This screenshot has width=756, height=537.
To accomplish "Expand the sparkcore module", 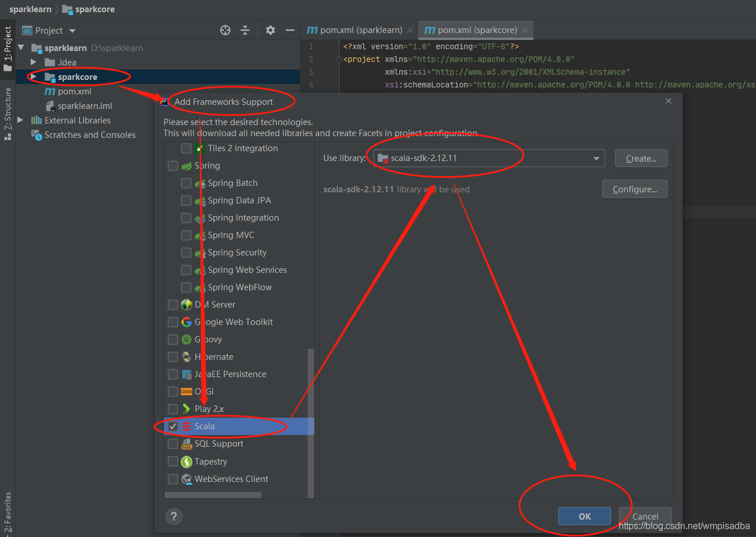I will pos(34,77).
